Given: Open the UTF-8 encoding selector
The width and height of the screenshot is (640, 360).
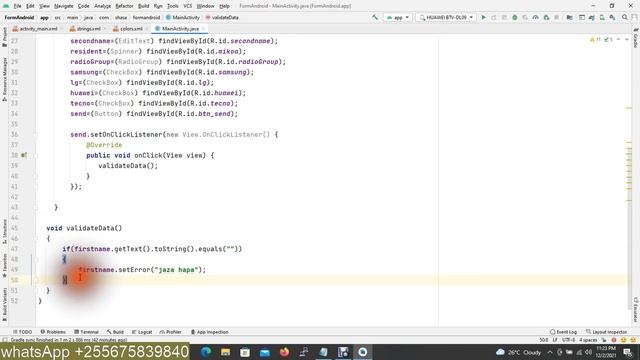Looking at the screenshot, I should point(568,340).
